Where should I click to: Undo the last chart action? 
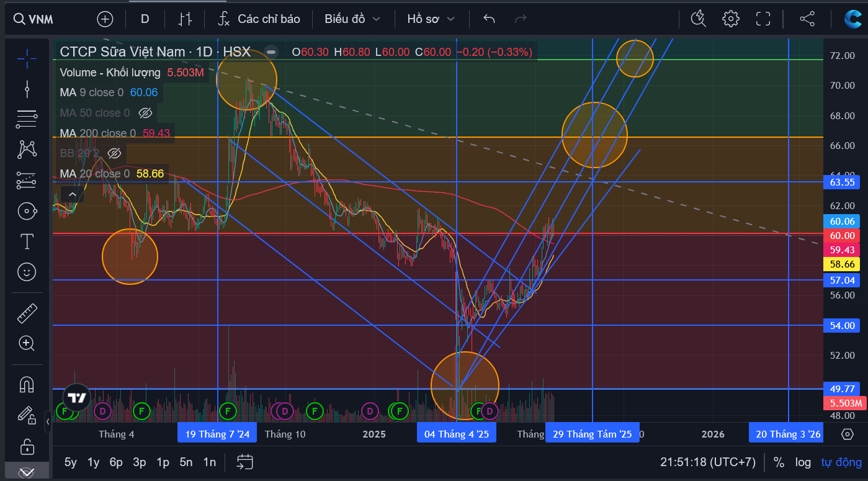pyautogui.click(x=489, y=19)
